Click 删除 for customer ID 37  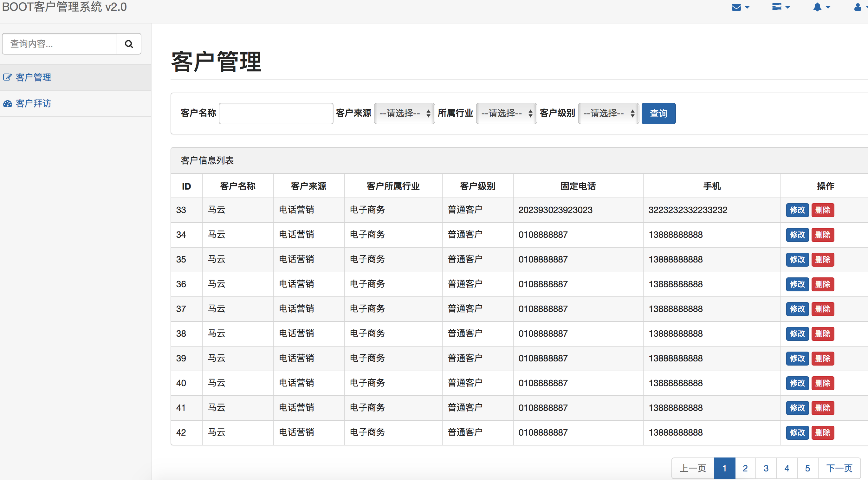click(x=823, y=309)
